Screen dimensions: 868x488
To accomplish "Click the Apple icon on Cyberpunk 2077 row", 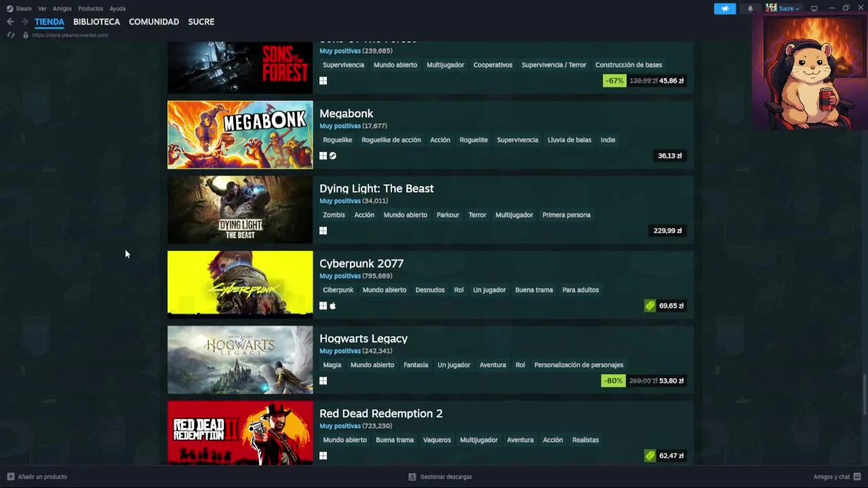I will pos(332,306).
